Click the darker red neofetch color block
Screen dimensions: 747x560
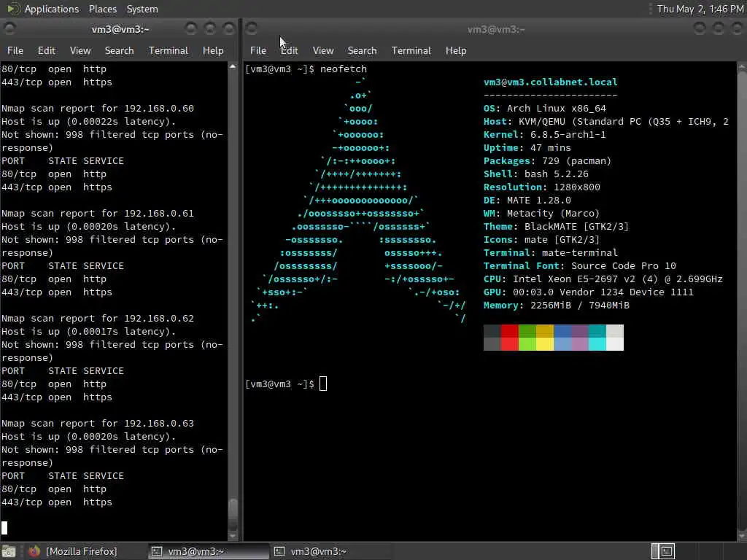509,330
